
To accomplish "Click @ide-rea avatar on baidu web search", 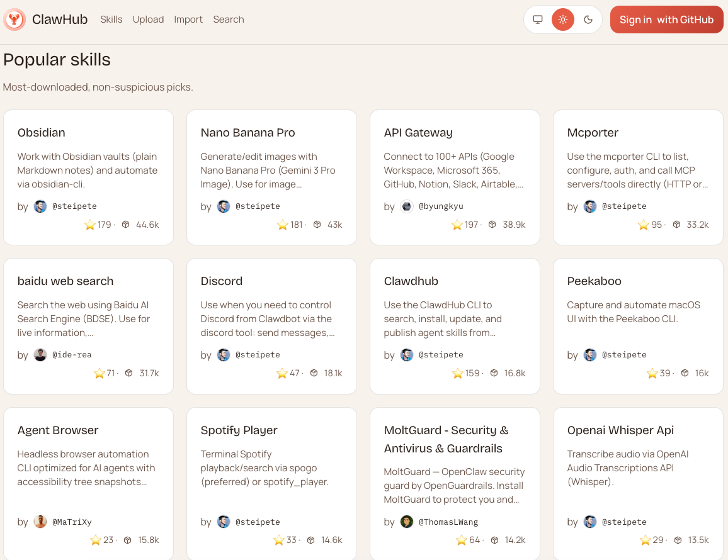I will [40, 355].
